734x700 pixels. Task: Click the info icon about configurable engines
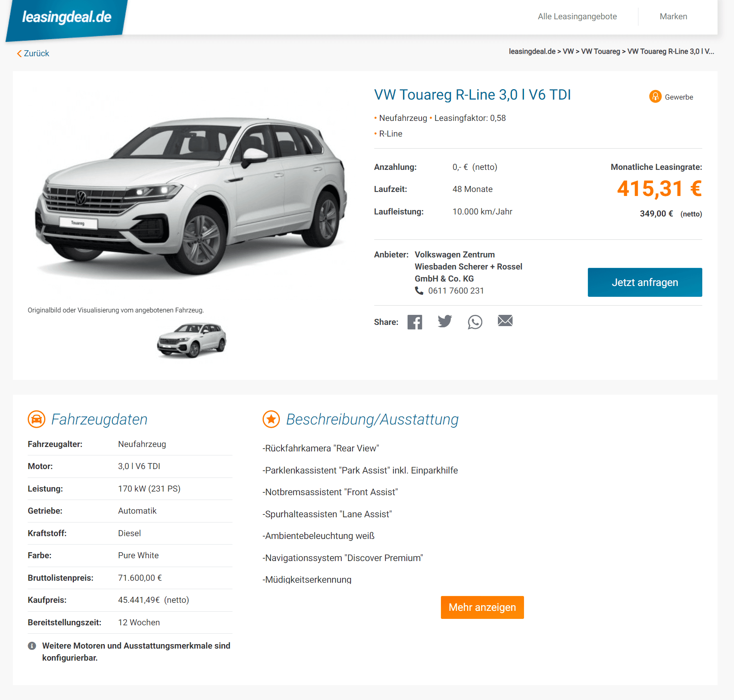tap(32, 646)
